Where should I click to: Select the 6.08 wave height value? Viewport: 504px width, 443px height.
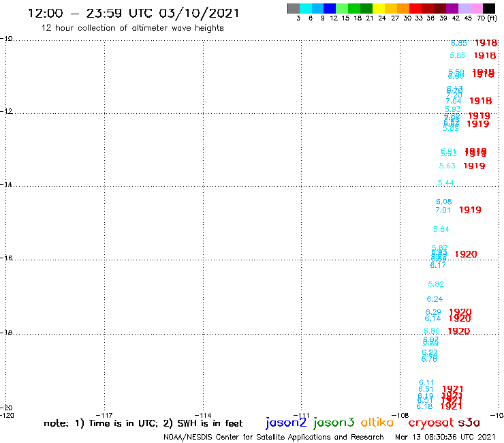tap(444, 202)
